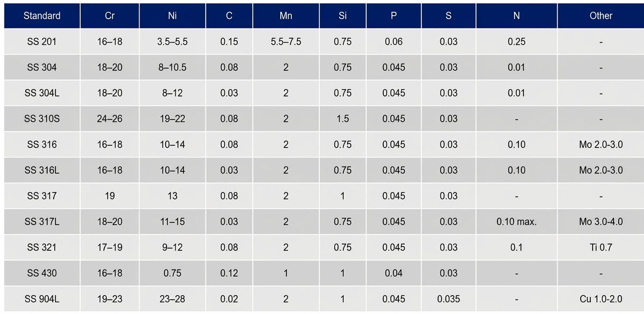644x314 pixels.
Task: Select the N column header
Action: (516, 16)
